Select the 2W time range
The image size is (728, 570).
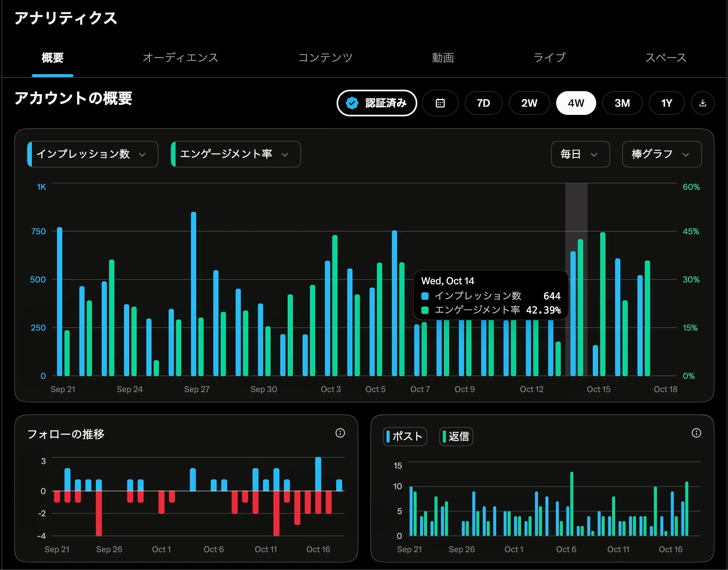point(529,103)
